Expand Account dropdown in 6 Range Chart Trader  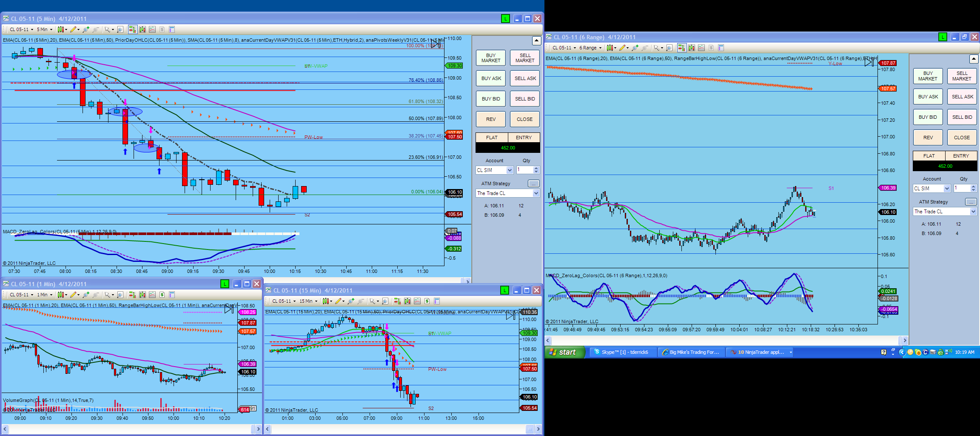(x=947, y=189)
